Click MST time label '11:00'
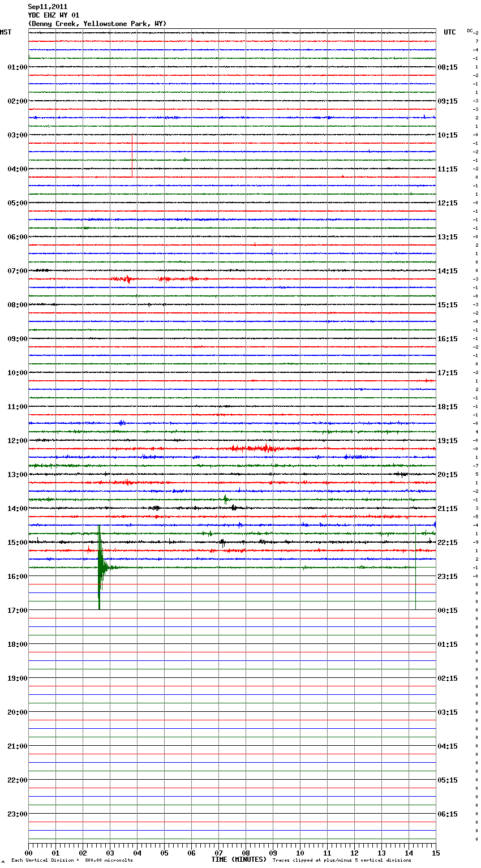This screenshot has height=868, width=481. 17,407
